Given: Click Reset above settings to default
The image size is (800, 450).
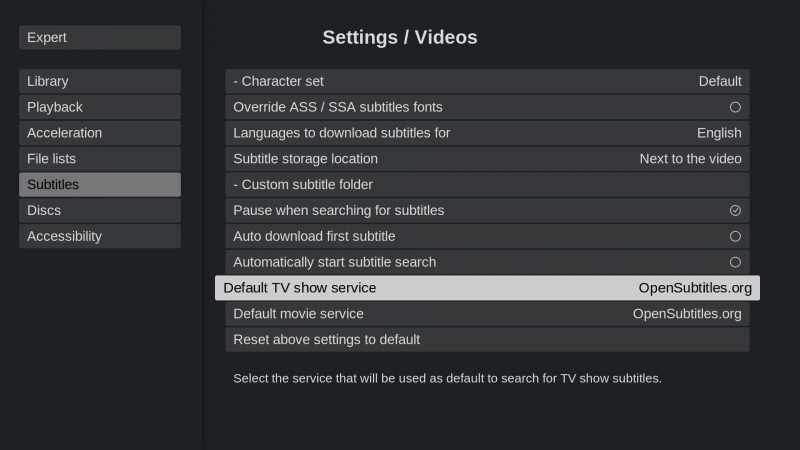Looking at the screenshot, I should (x=487, y=340).
